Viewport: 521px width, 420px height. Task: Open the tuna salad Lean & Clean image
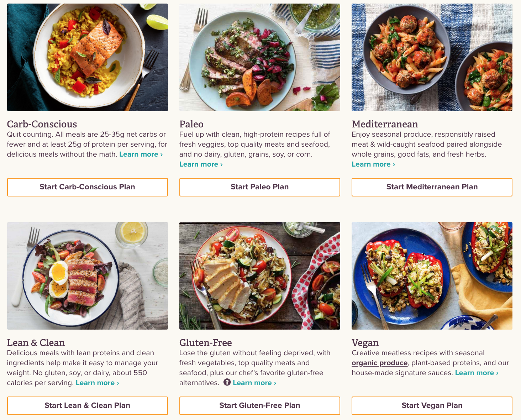pyautogui.click(x=88, y=276)
